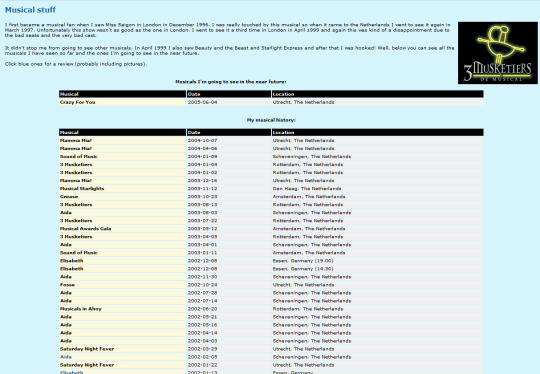Image resolution: width=540 pixels, height=374 pixels.
Task: Click the Musicals in Ahoy entry
Action: [81, 309]
